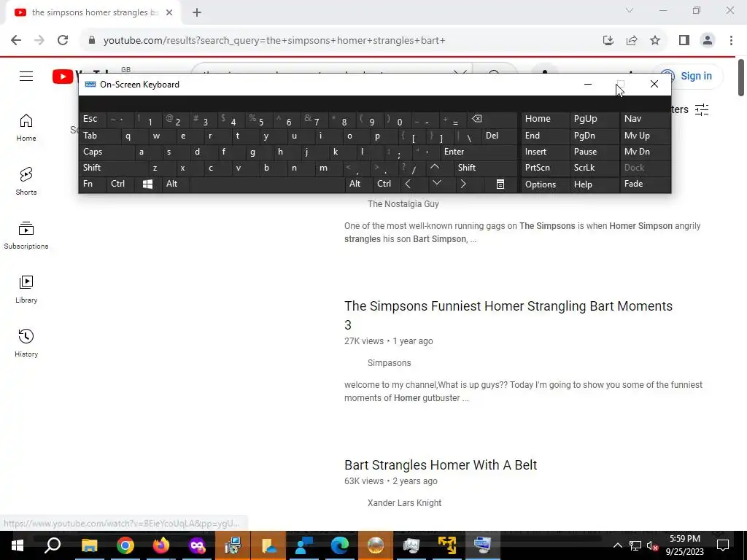Tap the Windows logo key on On-Screen Keyboard
The image size is (747, 560).
[x=147, y=184]
